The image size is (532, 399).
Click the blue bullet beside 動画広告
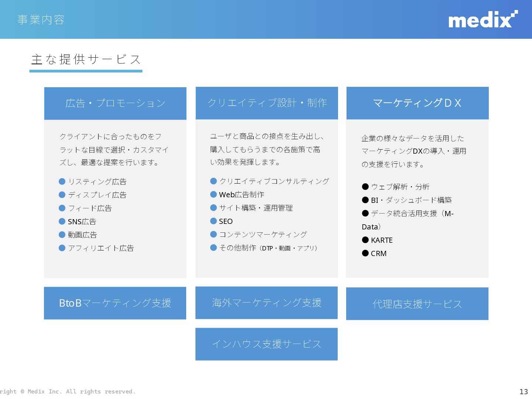(x=62, y=235)
